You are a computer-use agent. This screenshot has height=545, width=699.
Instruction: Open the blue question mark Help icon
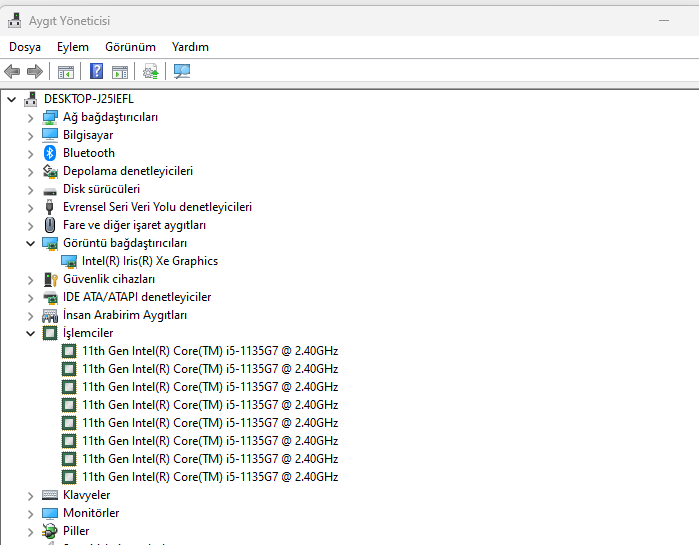pos(96,71)
